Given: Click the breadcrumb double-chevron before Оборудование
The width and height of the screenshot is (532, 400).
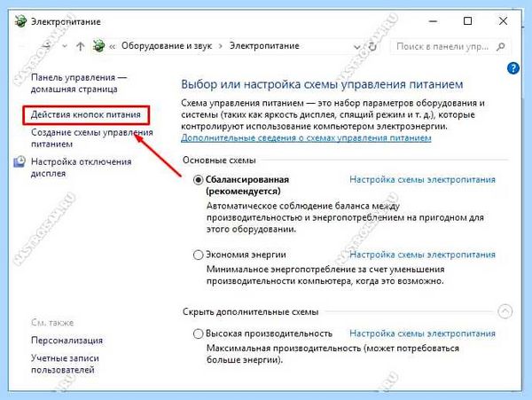Looking at the screenshot, I should (x=113, y=46).
